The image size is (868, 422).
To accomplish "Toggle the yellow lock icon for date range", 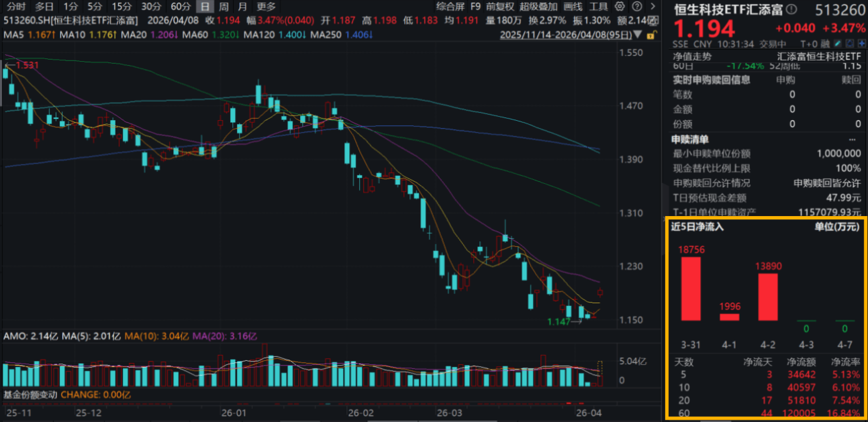I will tap(650, 34).
